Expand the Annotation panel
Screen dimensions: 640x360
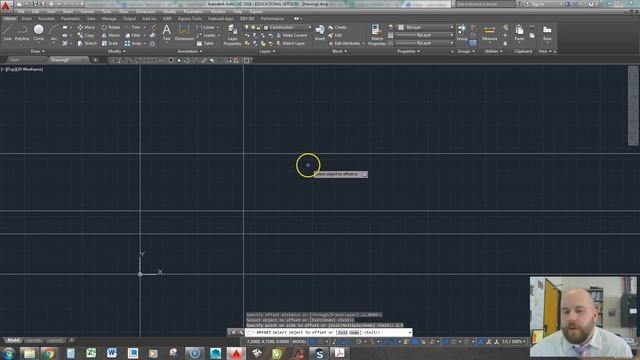pos(190,51)
